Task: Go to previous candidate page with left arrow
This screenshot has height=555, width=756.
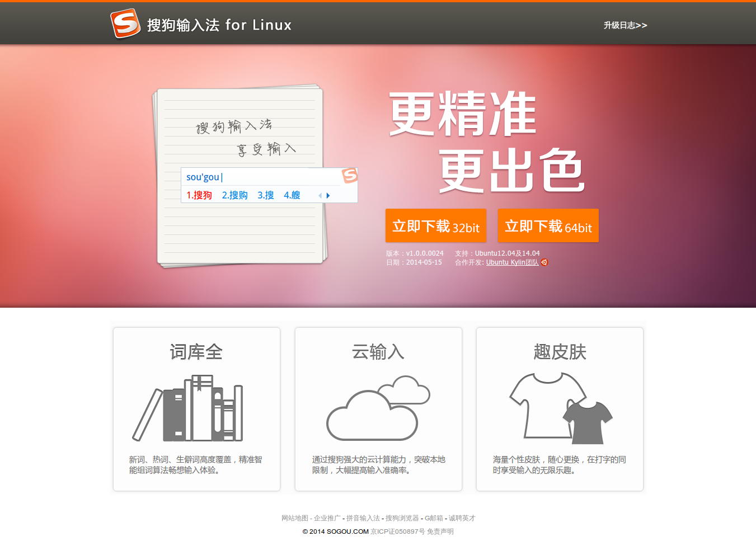Action: [320, 196]
